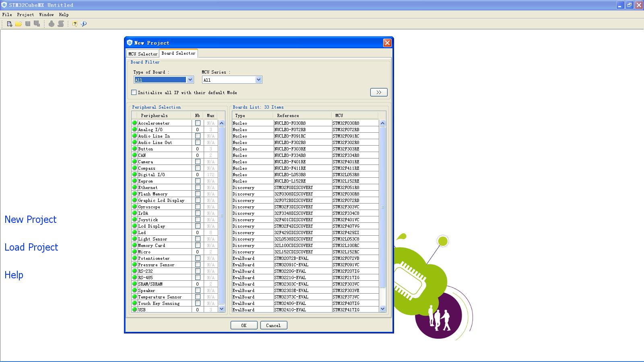Click the green dot beside SRAM/SDRAM
Image resolution: width=644 pixels, height=362 pixels.
135,284
